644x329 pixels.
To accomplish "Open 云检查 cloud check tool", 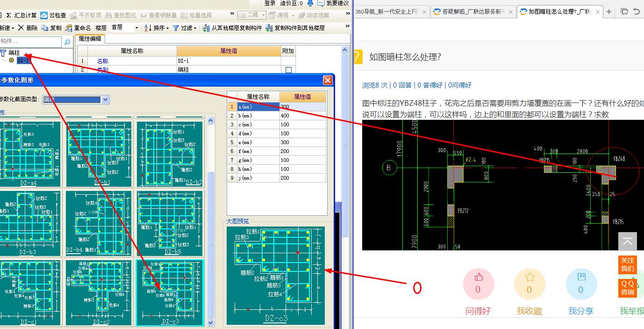I will pyautogui.click(x=54, y=15).
